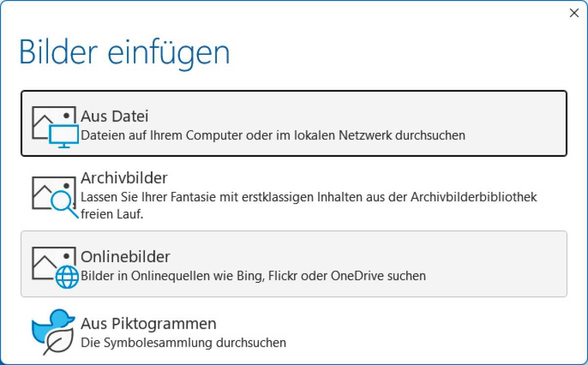Click "Dateien auf Ihrem Computer" description text

272,135
